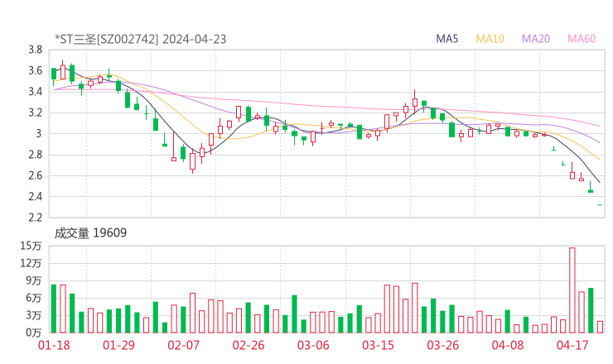
Task: Select the MA20 legend label
Action: coord(536,39)
